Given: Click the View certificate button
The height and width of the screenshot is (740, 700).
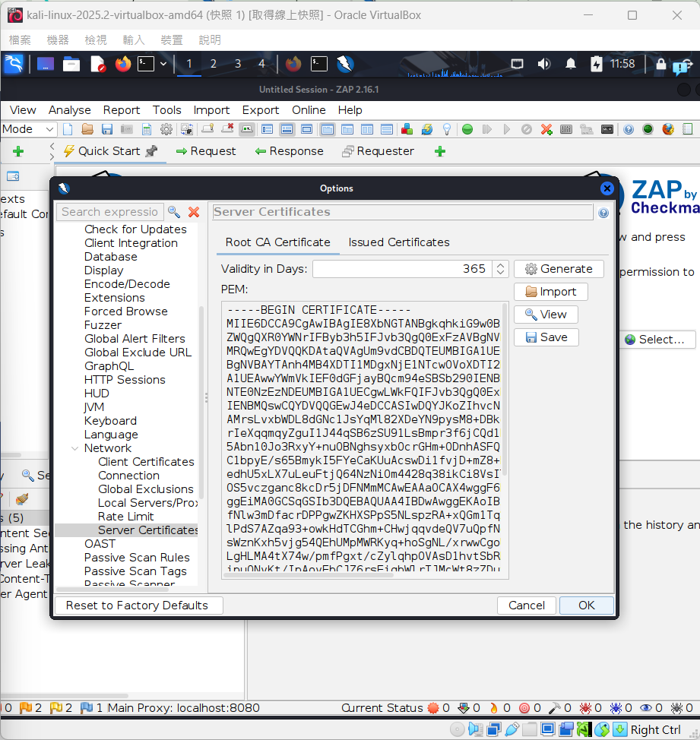Looking at the screenshot, I should coord(546,315).
